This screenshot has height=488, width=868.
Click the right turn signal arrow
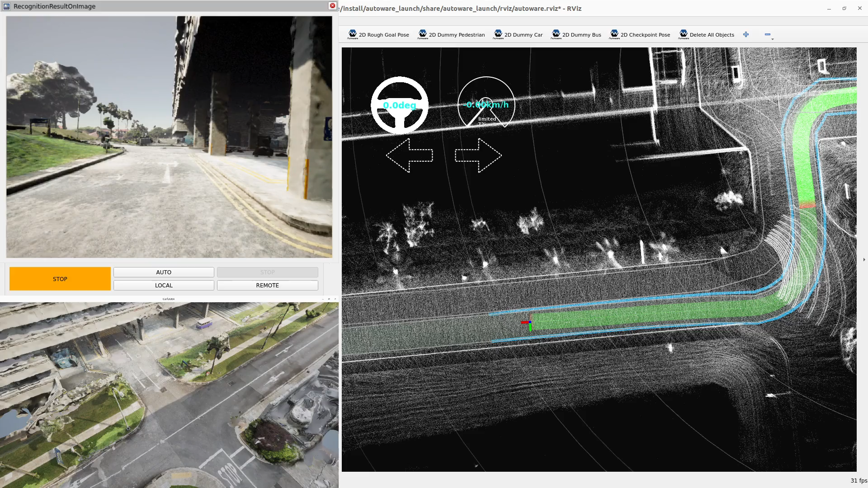click(478, 155)
